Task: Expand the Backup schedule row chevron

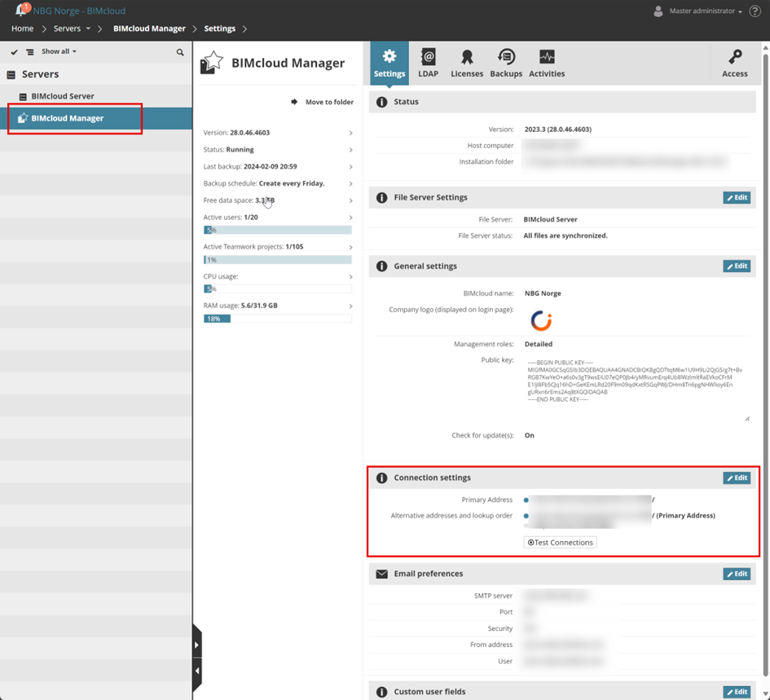Action: 350,183
